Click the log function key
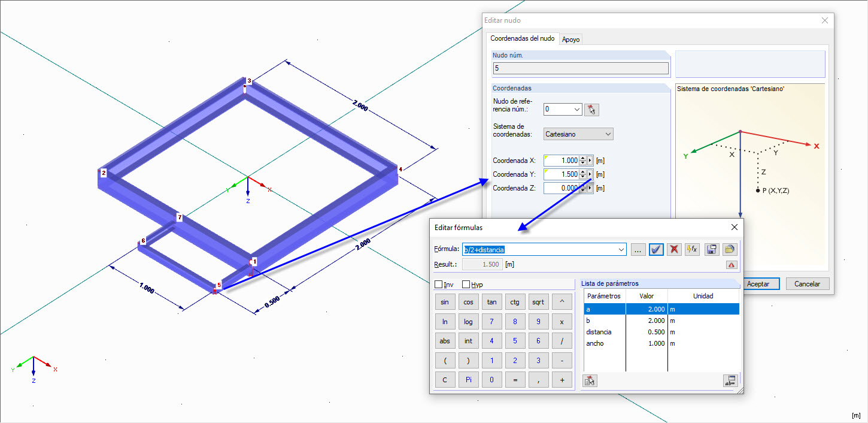 [x=468, y=322]
